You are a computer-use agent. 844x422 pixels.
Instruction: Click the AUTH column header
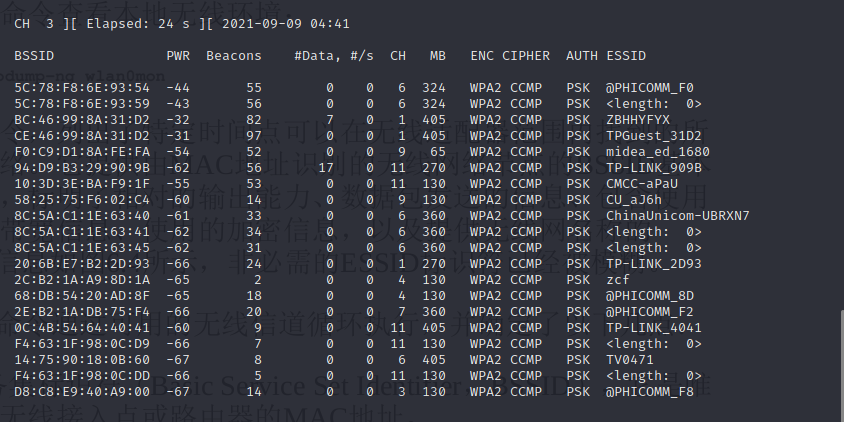(x=582, y=56)
